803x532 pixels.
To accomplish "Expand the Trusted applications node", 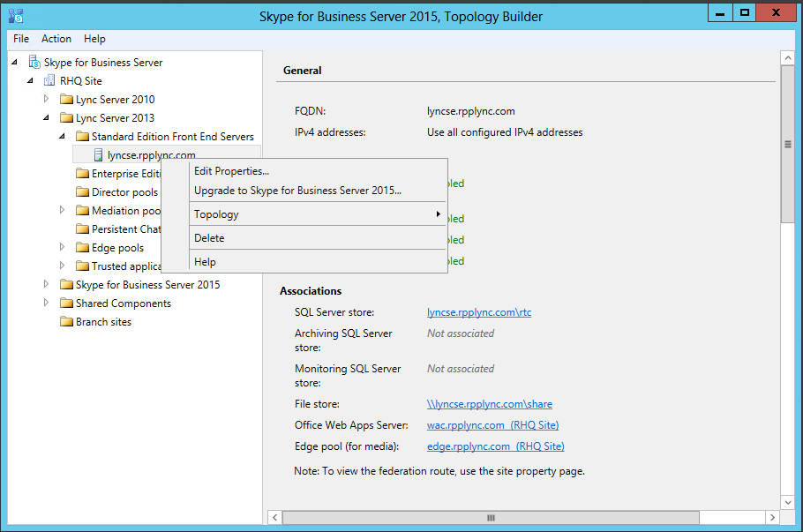I will click(x=62, y=266).
